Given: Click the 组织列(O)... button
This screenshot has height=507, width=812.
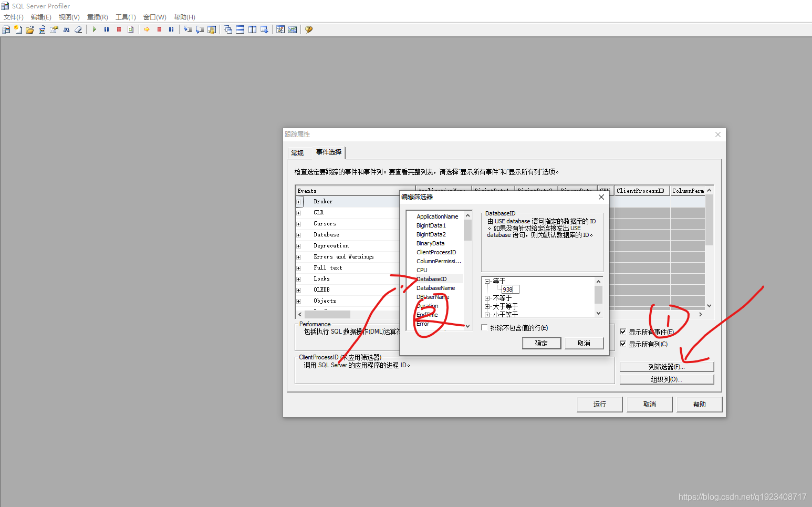Looking at the screenshot, I should click(x=667, y=379).
